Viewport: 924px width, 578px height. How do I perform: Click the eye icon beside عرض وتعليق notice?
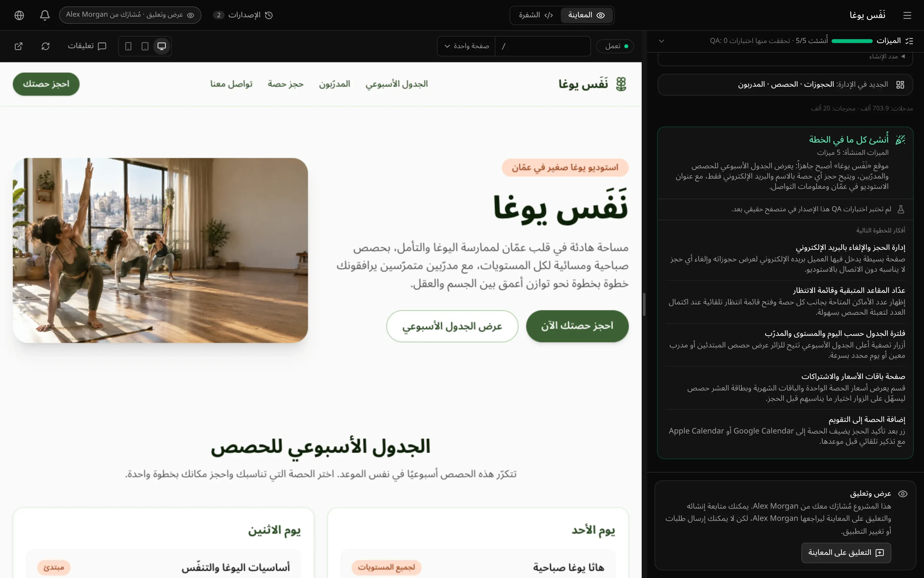click(903, 494)
